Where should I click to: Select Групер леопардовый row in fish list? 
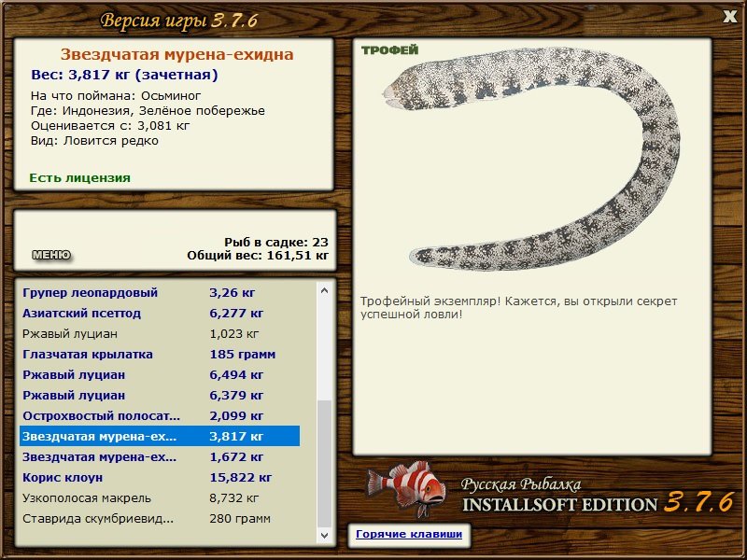tap(160, 293)
